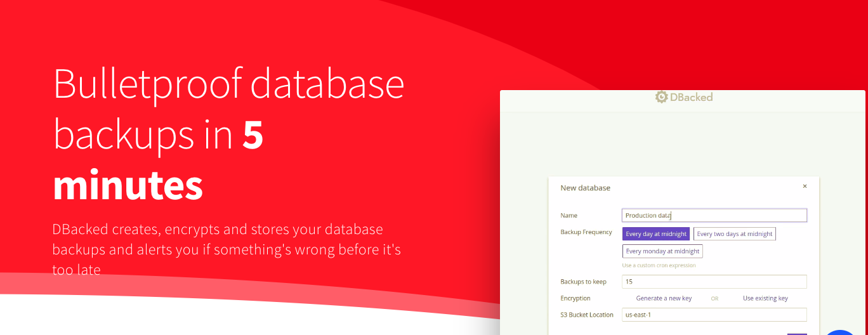868x335 pixels.
Task: Click the New database dialog title
Action: [x=585, y=188]
